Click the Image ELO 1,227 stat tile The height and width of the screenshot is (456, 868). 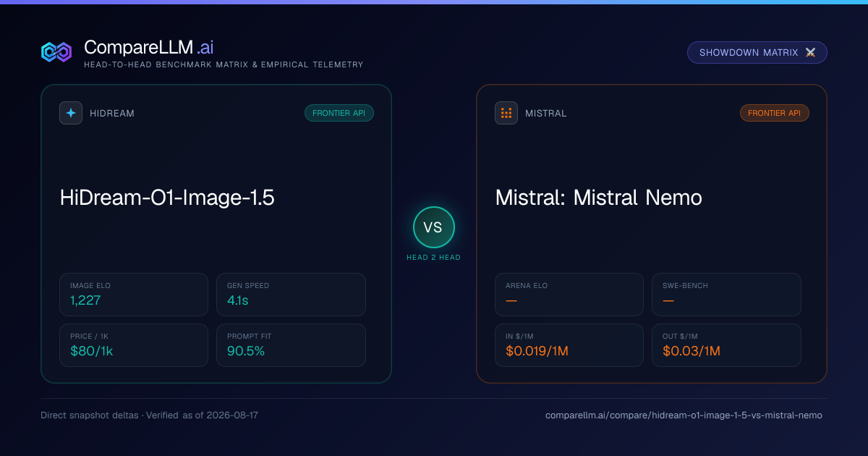pyautogui.click(x=134, y=295)
